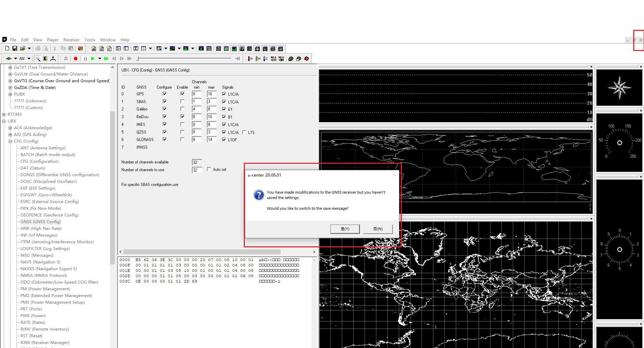Pause the log playback
Viewport: 644px width, 348px height.
click(85, 58)
